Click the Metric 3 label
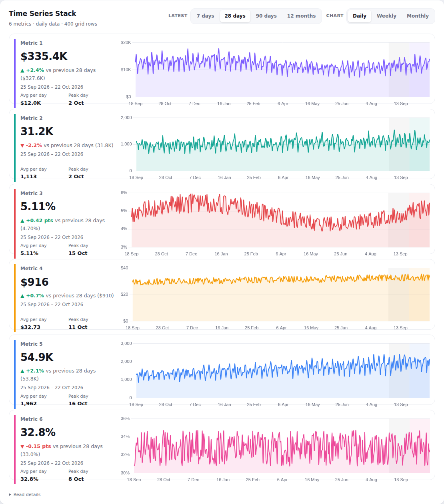 31,193
